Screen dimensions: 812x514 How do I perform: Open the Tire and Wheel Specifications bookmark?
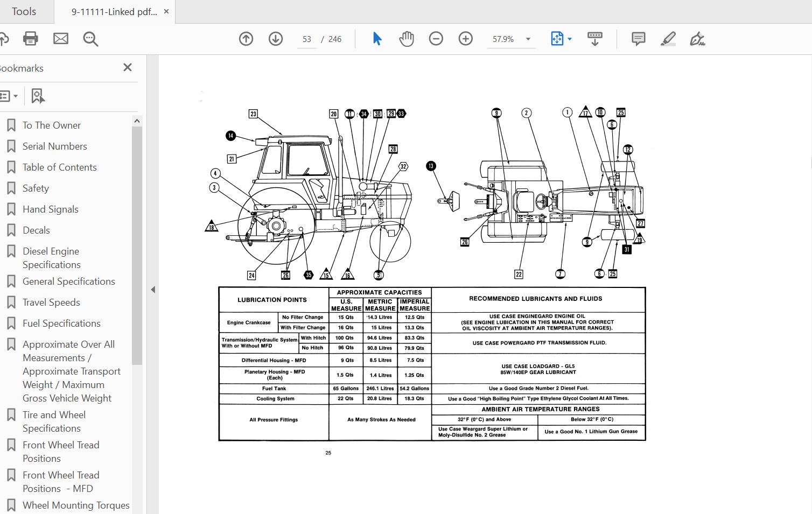[54, 421]
